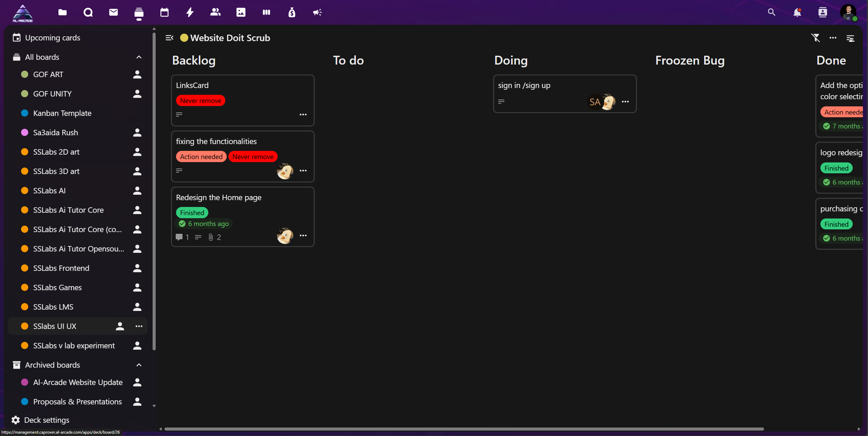Toggle the navigation sidebar collapse icon
The image size is (868, 436).
pyautogui.click(x=169, y=38)
